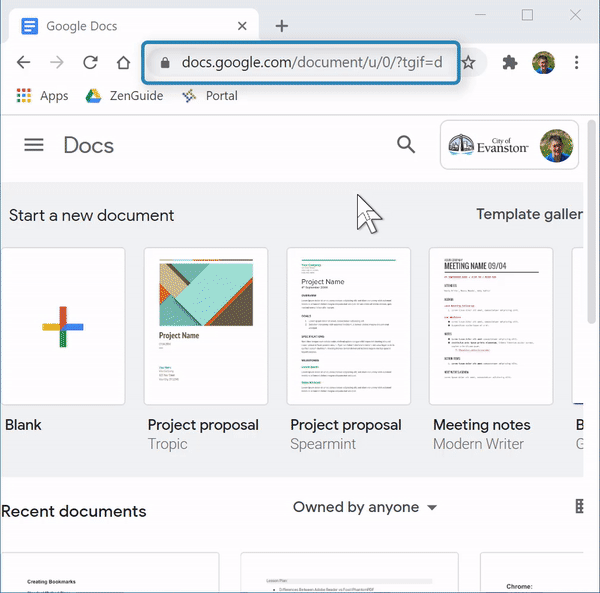This screenshot has width=600, height=593.
Task: Open the Lesson Plan recent document
Action: [349, 572]
